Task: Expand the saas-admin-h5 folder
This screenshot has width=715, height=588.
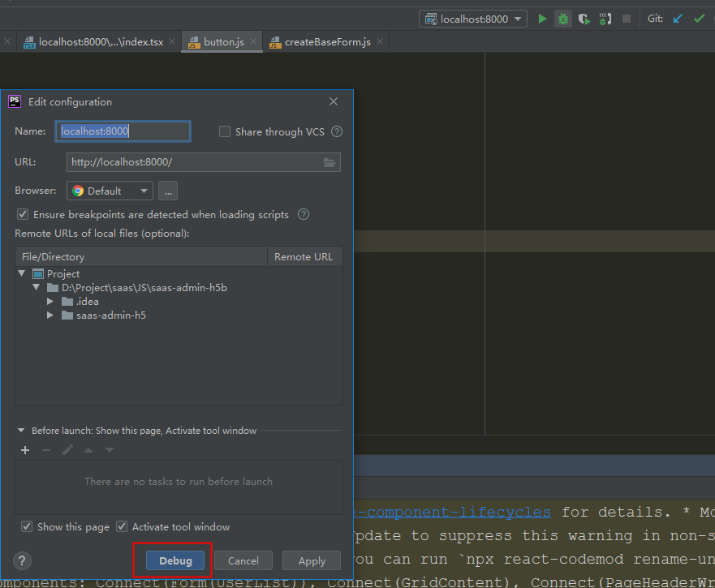Action: click(50, 315)
